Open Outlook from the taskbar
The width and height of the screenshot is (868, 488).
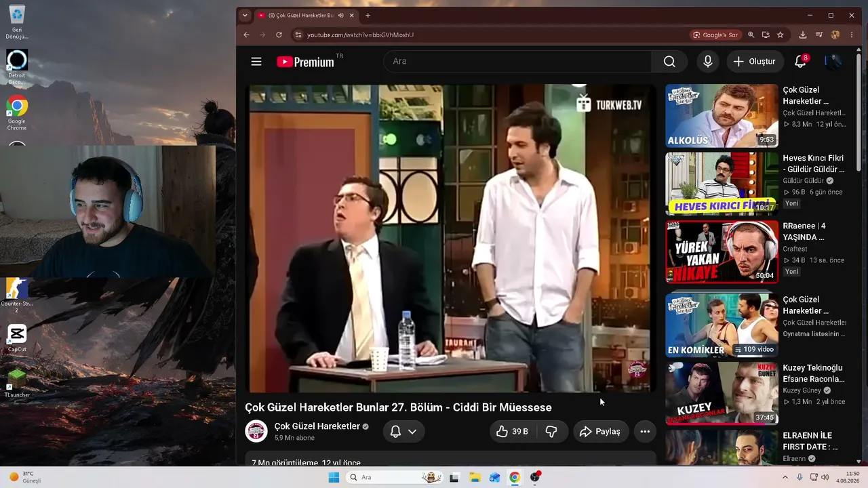point(495,477)
